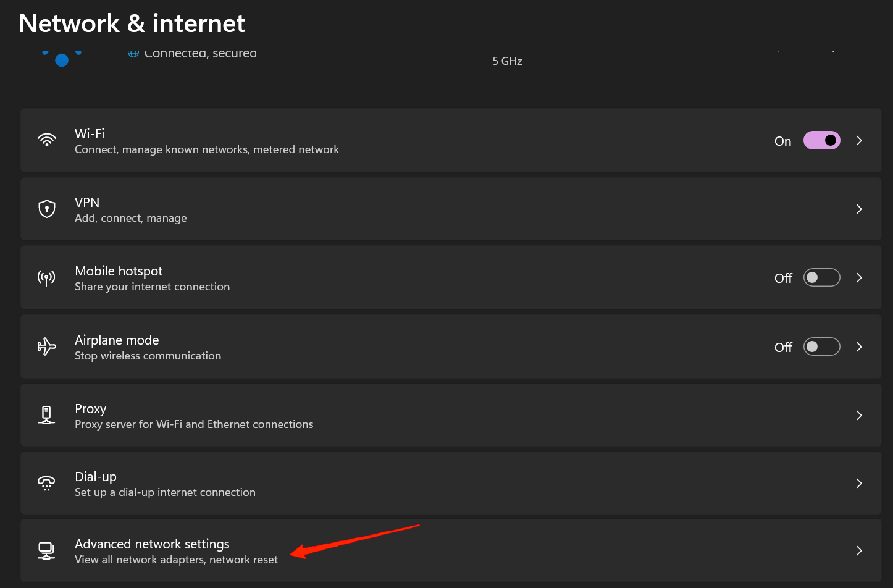This screenshot has height=588, width=893.
Task: Click 'View all network adapters, network reset'
Action: (x=177, y=560)
